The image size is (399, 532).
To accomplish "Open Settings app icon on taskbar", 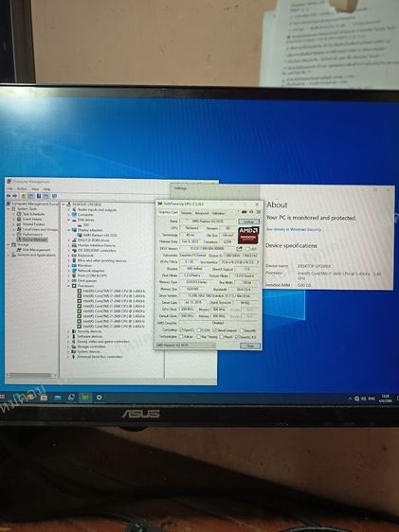I will tap(99, 398).
